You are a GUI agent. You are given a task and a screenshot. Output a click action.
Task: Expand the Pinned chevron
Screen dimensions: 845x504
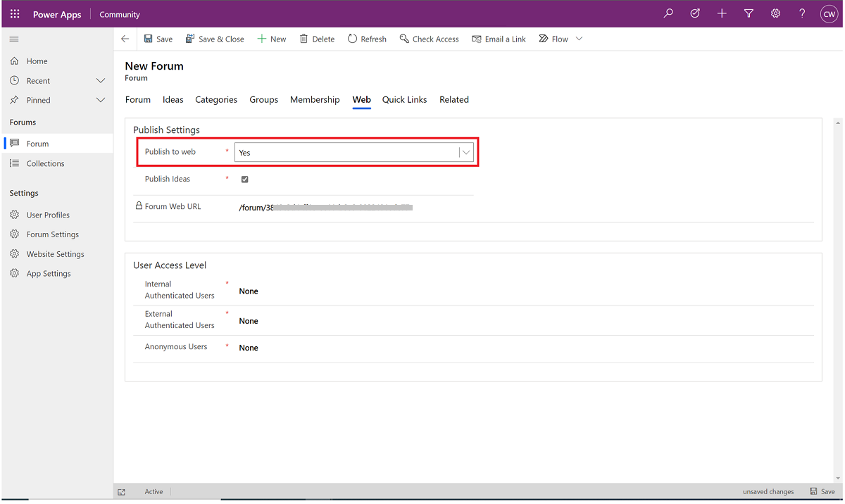101,100
